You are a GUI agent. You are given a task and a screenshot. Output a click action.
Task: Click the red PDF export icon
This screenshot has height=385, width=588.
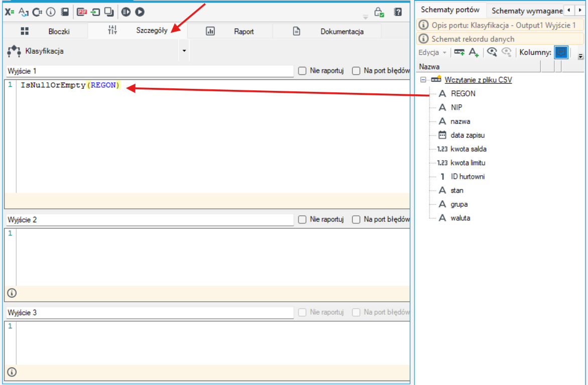[x=82, y=12]
